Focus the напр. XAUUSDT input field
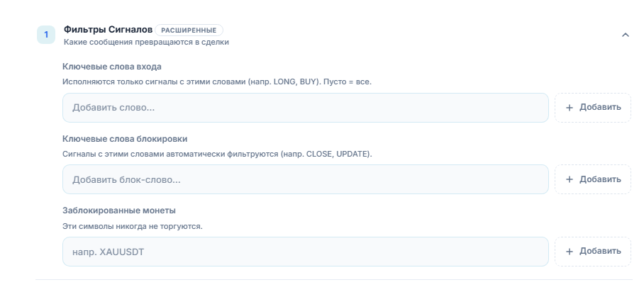The height and width of the screenshot is (292, 644). click(x=305, y=252)
